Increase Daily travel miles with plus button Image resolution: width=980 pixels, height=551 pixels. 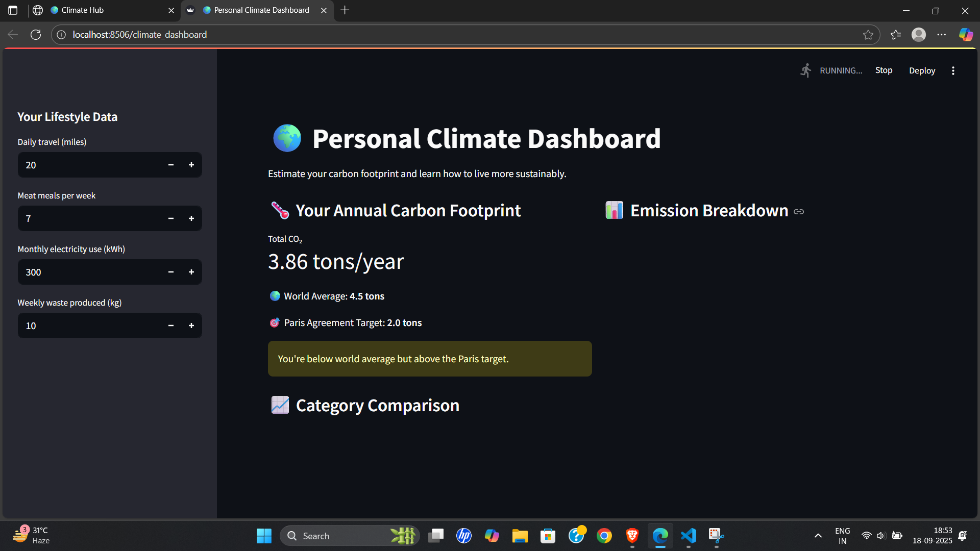[191, 165]
